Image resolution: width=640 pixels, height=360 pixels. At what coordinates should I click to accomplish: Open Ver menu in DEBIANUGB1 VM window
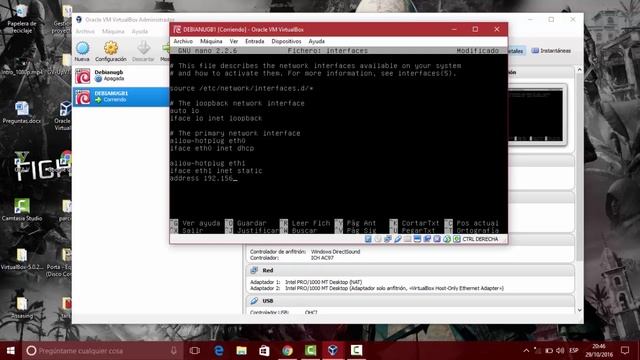233,41
